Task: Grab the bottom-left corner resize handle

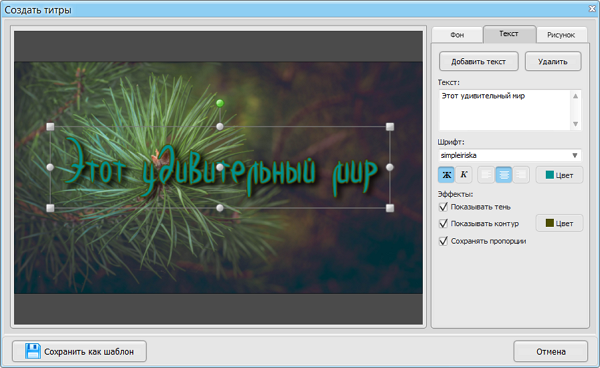Action: click(x=50, y=208)
